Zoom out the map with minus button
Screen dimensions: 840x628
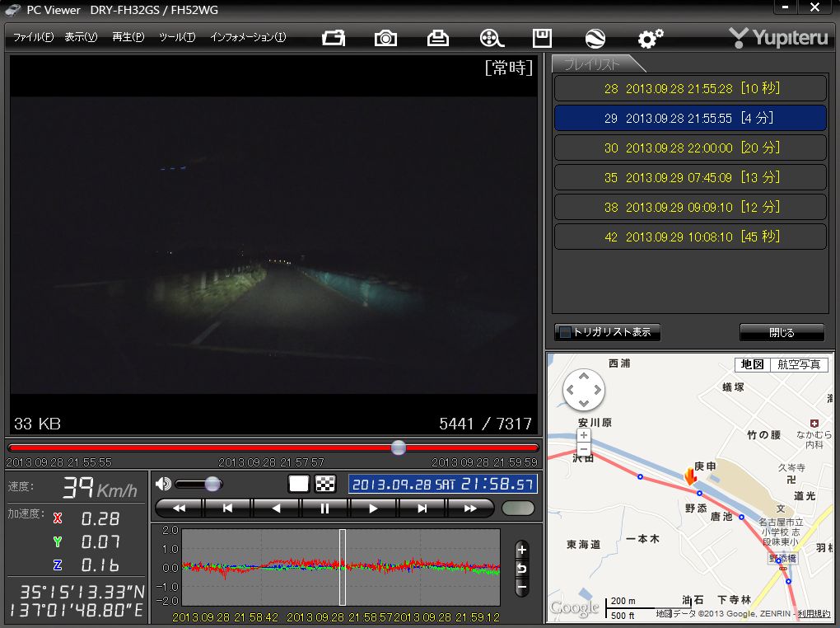pyautogui.click(x=584, y=448)
